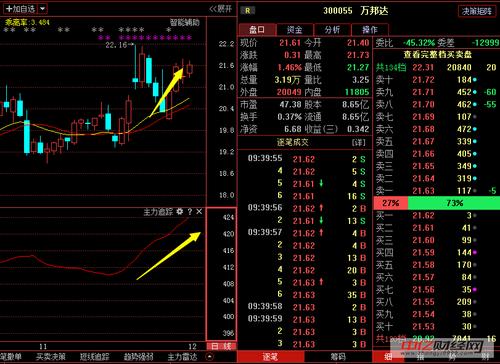Viewport: 500px width, 364px height.
Task: Select the 买一 21.62 order row
Action: [436, 216]
